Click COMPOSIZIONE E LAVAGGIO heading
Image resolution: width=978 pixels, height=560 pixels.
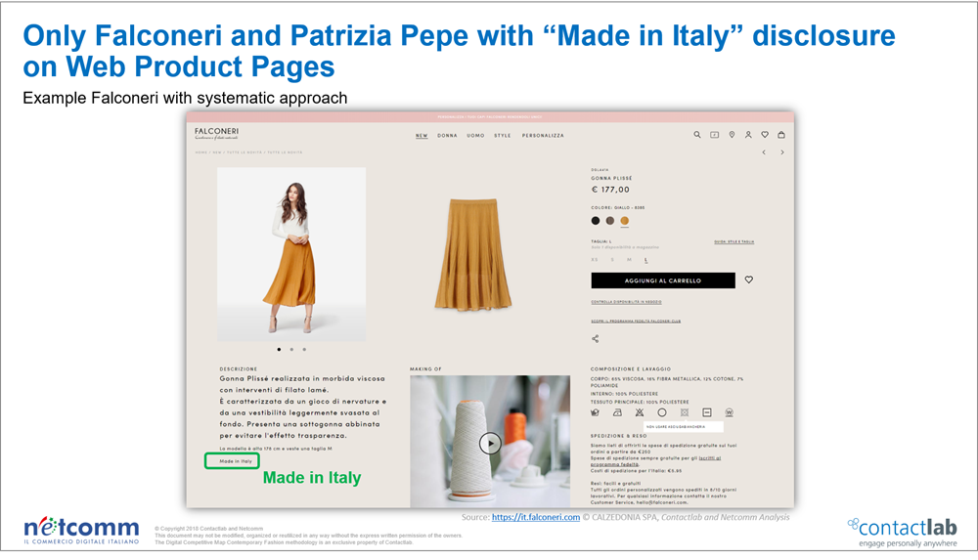coord(631,368)
